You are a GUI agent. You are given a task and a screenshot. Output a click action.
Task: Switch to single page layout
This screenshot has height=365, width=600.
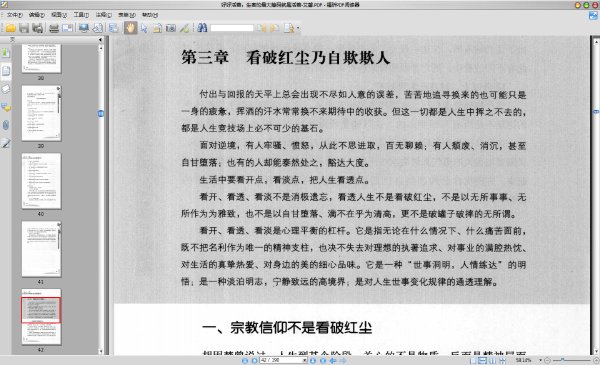pos(473,360)
